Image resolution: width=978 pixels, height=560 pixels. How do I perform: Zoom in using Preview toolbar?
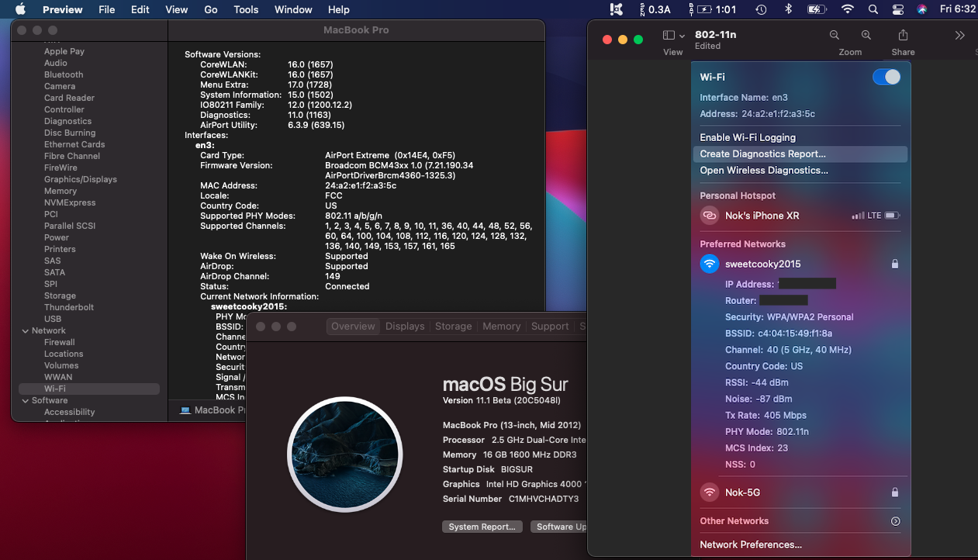(x=866, y=36)
